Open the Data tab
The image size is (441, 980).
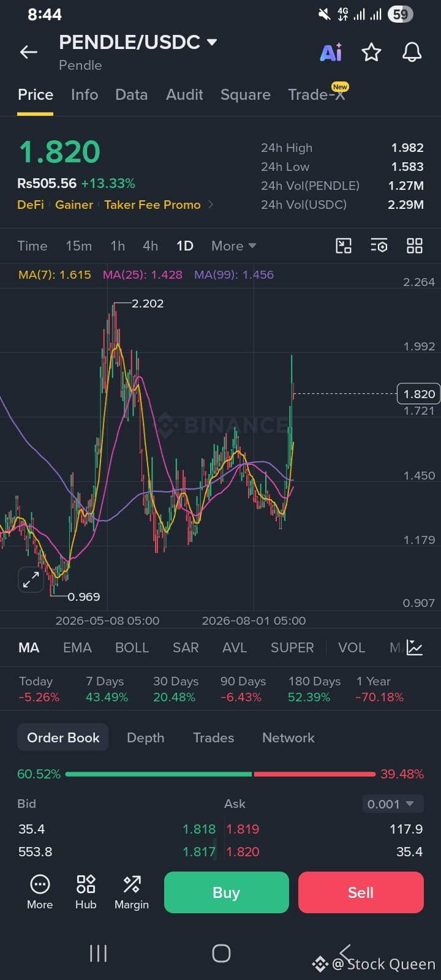[131, 95]
